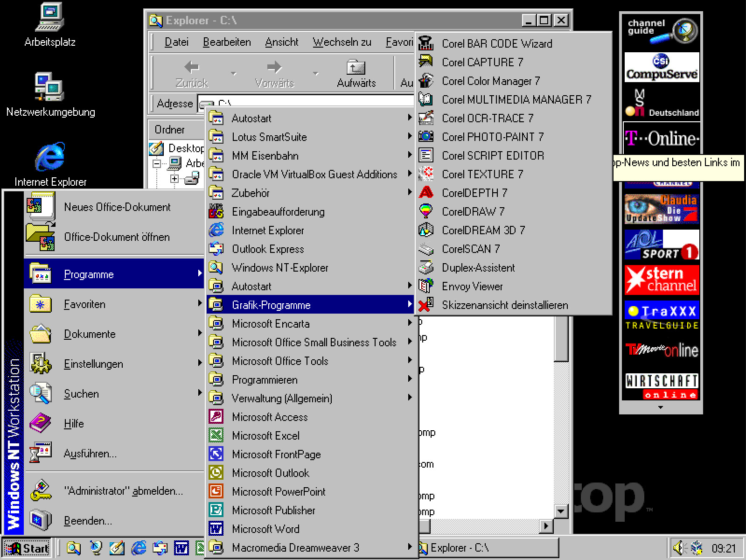Open the Favoriten start menu item
746x560 pixels.
point(114,304)
